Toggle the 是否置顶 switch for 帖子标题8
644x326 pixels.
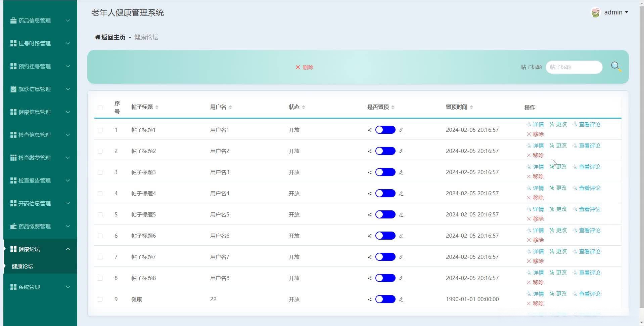(385, 278)
